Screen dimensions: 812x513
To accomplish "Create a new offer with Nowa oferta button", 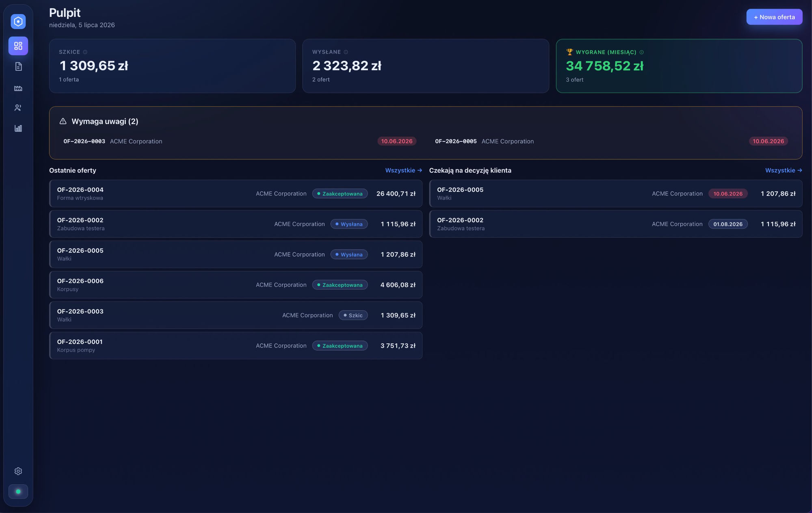I will coord(774,17).
